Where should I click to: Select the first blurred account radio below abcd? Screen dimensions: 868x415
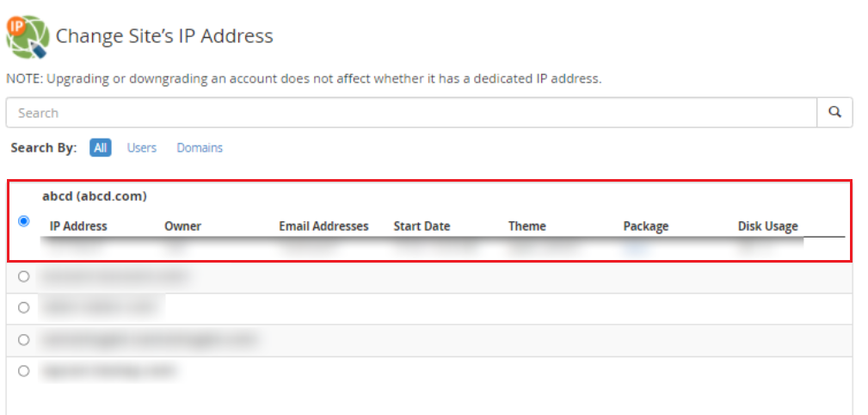tap(24, 276)
